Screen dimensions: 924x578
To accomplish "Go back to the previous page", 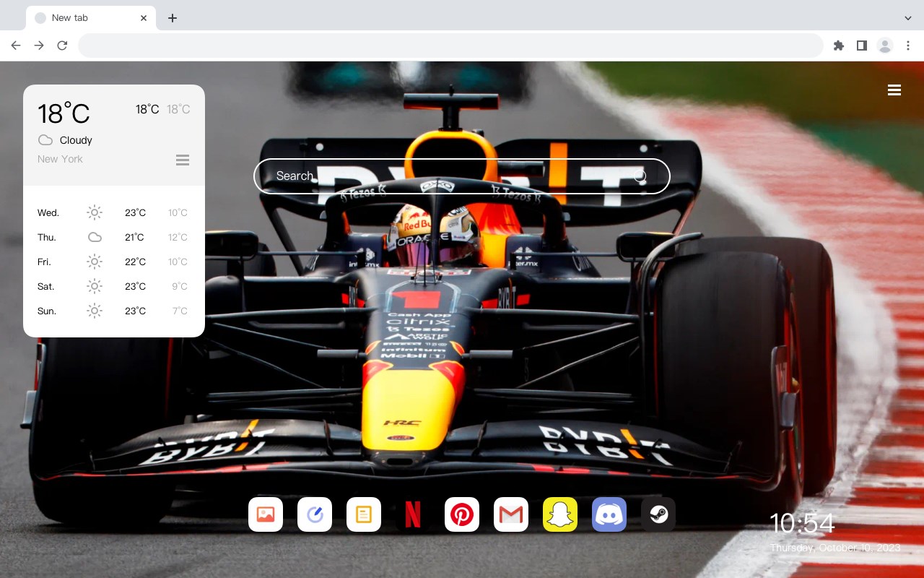I will tap(16, 46).
